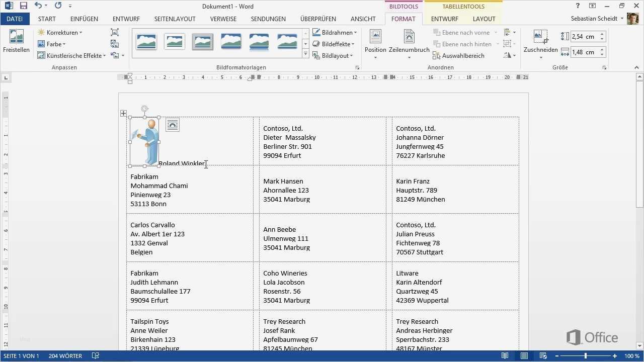Click the Bildrahmen icon
644x362 pixels.
tap(316, 32)
